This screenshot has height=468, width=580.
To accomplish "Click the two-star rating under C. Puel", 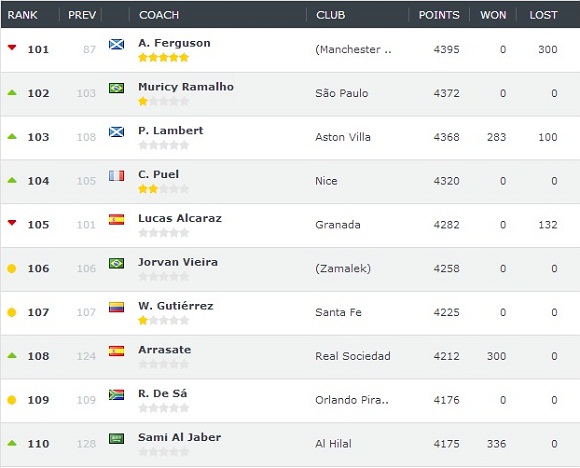I will (x=163, y=189).
